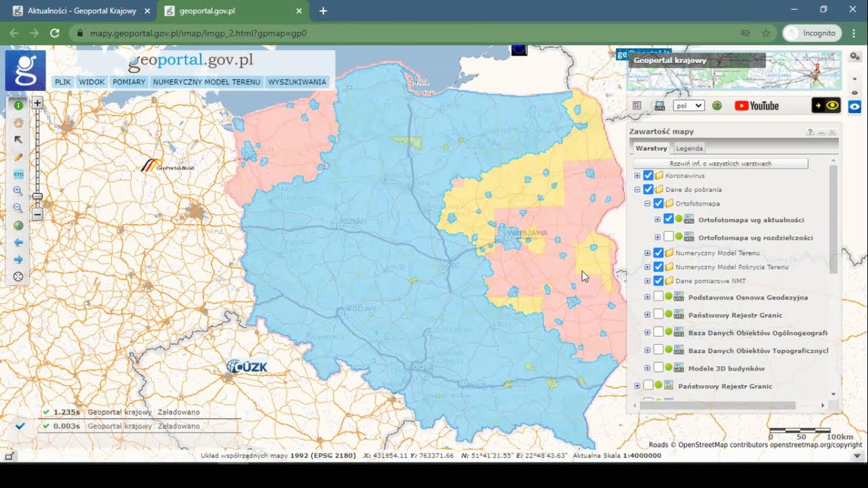Click the yellow eye accessibility icon

[826, 105]
